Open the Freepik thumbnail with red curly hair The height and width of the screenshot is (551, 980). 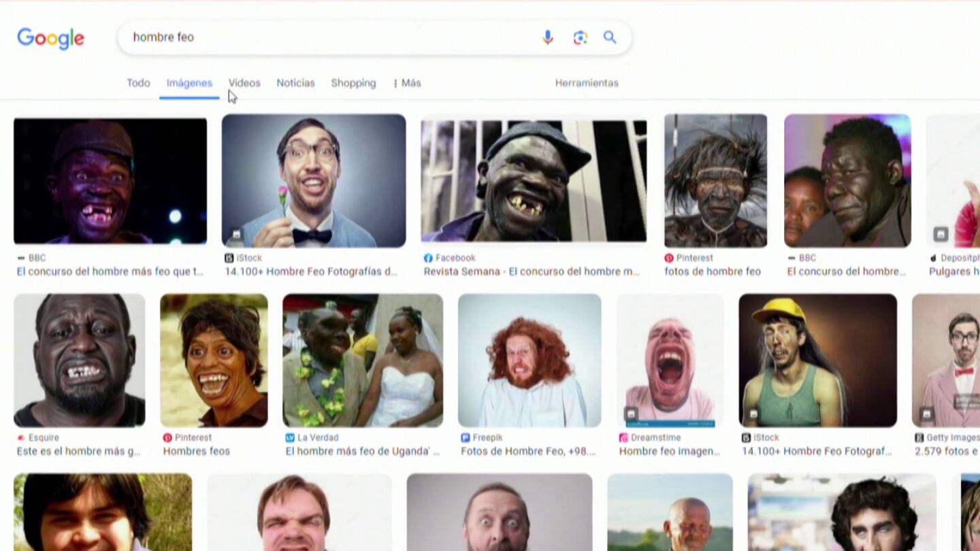[x=529, y=360]
